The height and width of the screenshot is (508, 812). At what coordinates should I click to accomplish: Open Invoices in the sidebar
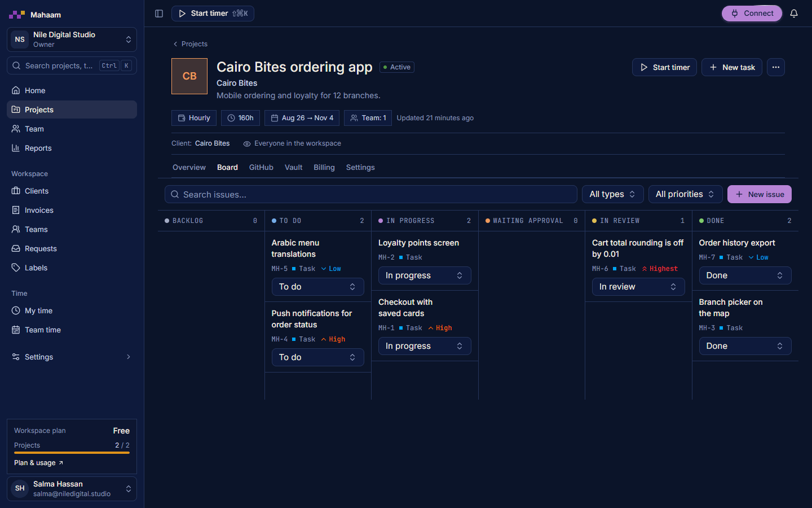point(72,210)
